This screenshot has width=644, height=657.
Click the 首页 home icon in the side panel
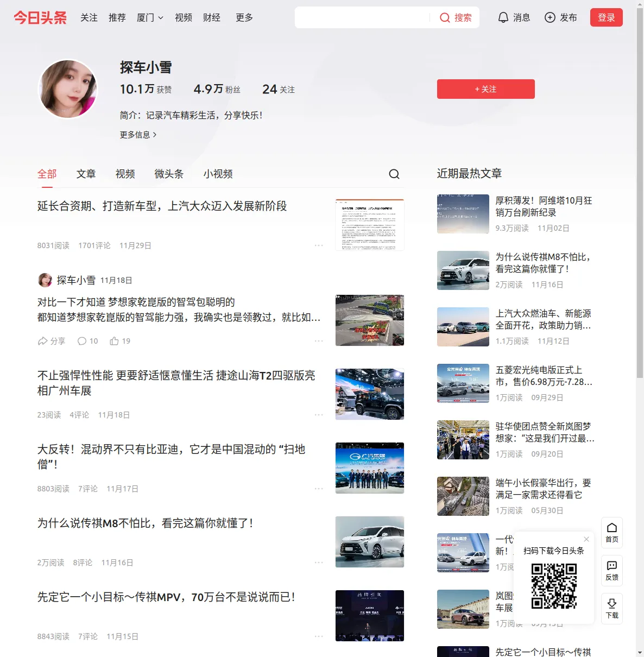[x=612, y=533]
